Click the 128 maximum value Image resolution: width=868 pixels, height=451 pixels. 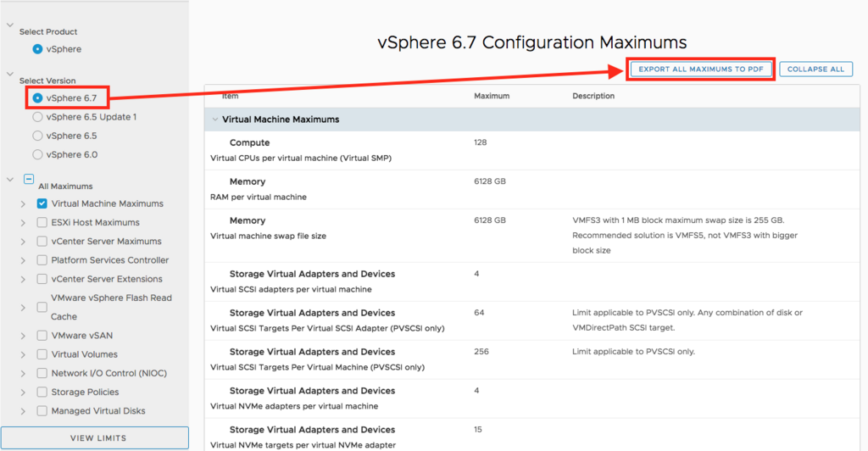pos(481,142)
